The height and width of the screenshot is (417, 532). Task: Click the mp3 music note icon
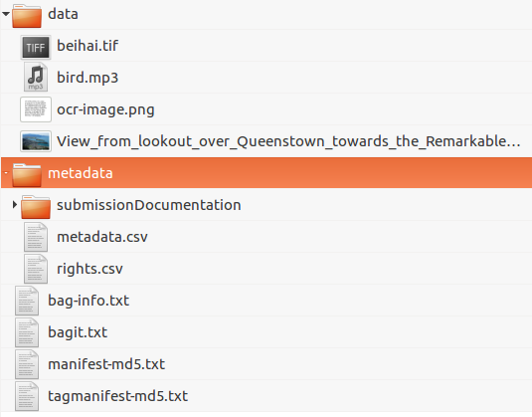[x=36, y=78]
